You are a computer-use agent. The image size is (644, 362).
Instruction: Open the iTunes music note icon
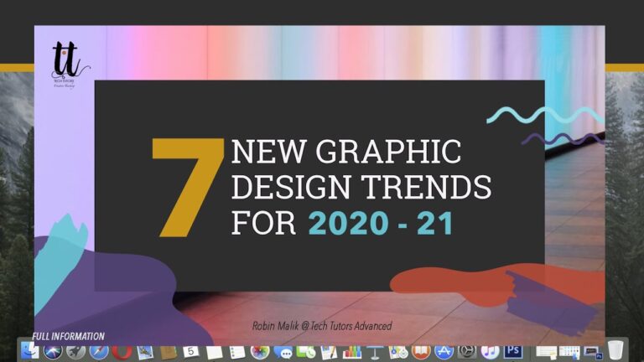click(x=490, y=351)
